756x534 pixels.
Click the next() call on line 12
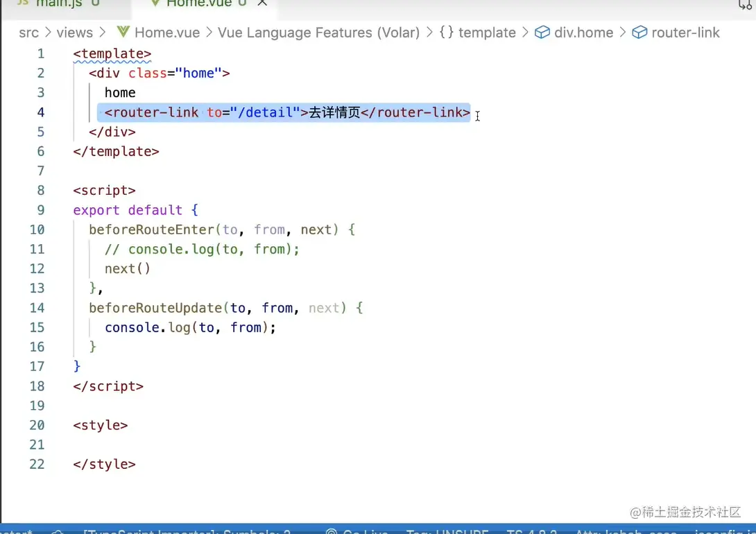pyautogui.click(x=128, y=269)
